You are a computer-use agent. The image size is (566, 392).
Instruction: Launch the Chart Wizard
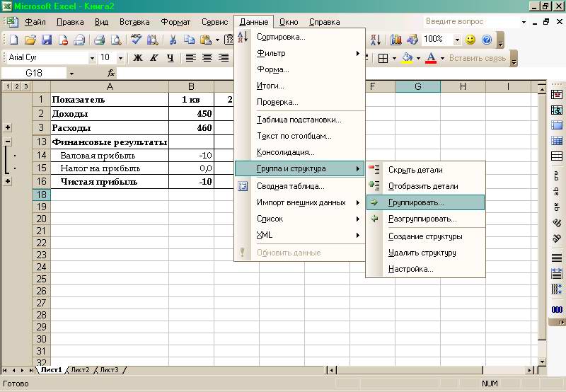pos(396,40)
